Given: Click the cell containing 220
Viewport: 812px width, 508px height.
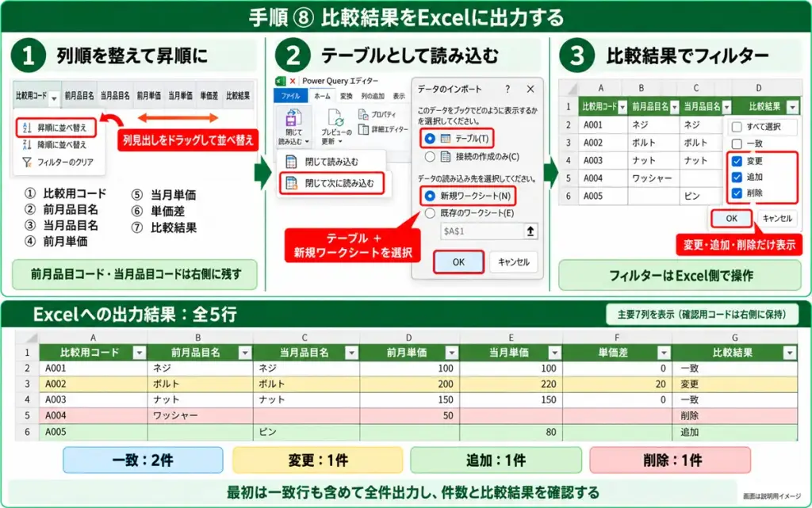Looking at the screenshot, I should click(511, 384).
